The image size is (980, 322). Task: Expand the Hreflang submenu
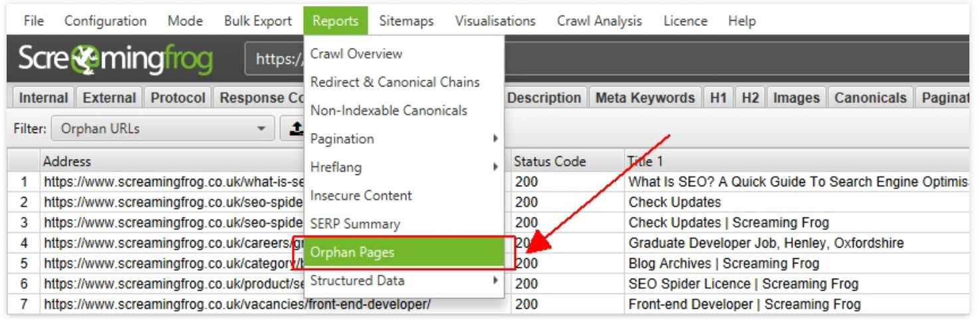point(404,168)
